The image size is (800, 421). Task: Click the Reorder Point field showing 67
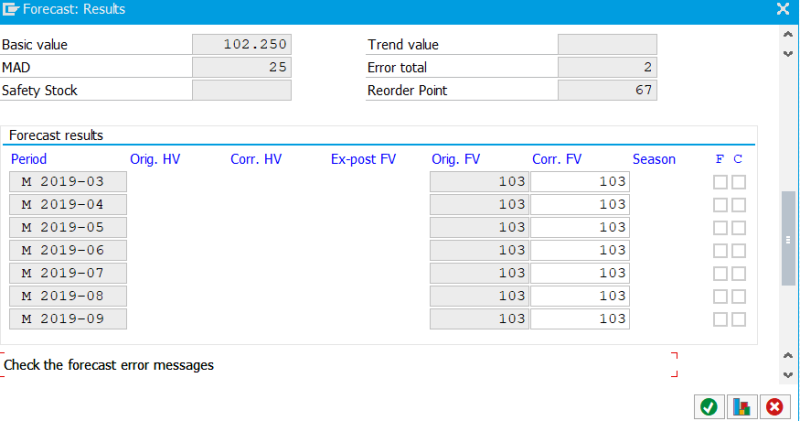point(607,90)
